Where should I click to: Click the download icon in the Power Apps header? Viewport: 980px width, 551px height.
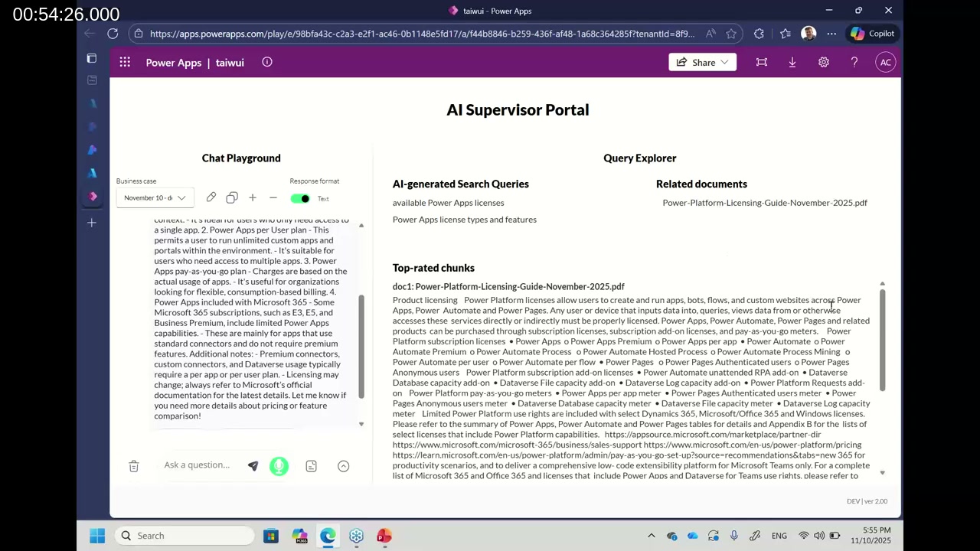pyautogui.click(x=792, y=63)
